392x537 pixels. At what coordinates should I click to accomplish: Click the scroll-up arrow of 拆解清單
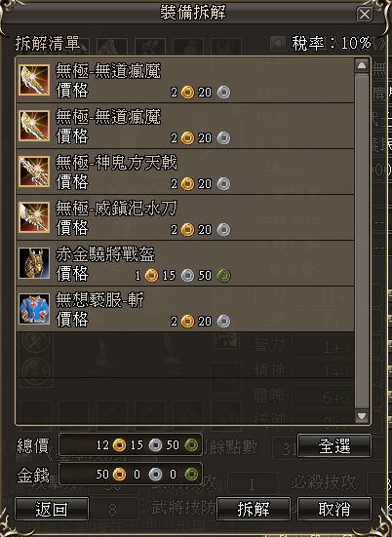click(x=362, y=65)
